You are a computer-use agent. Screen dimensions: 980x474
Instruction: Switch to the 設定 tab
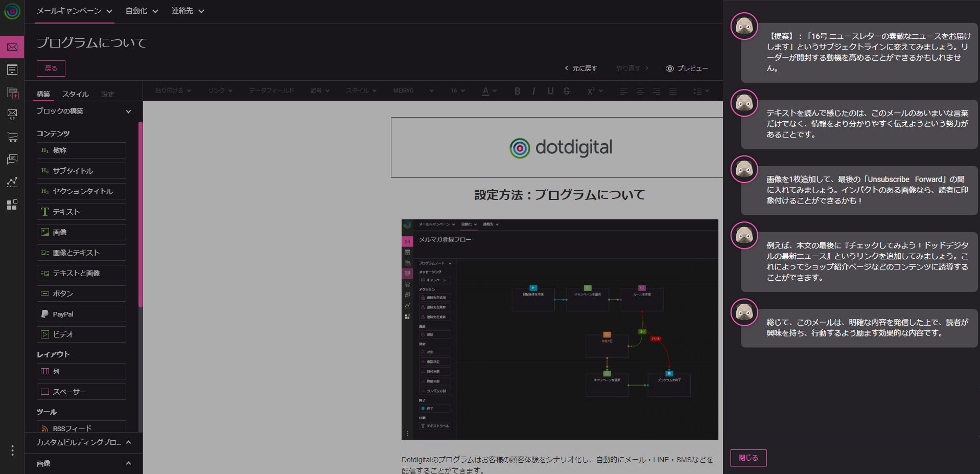coord(107,94)
